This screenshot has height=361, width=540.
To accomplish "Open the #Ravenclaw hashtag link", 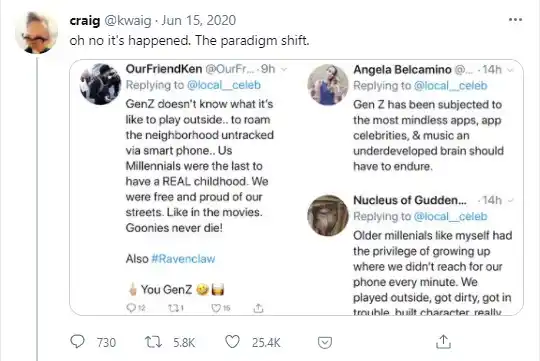I will [183, 259].
